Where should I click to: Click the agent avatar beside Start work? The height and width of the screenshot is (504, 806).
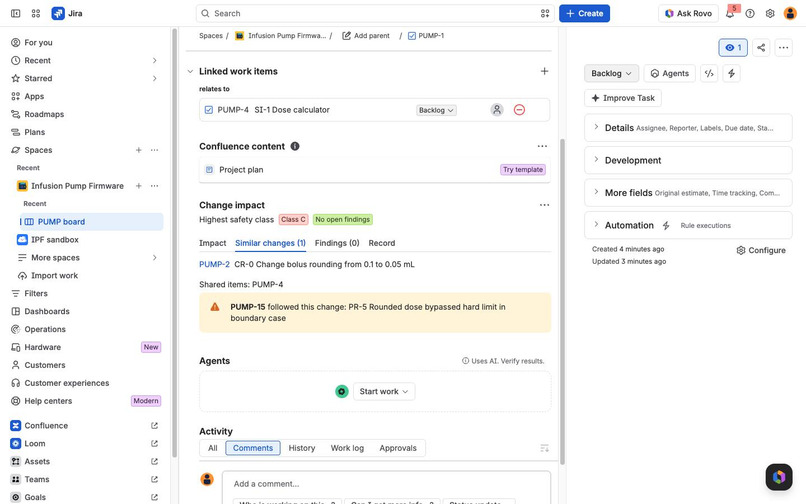point(342,392)
